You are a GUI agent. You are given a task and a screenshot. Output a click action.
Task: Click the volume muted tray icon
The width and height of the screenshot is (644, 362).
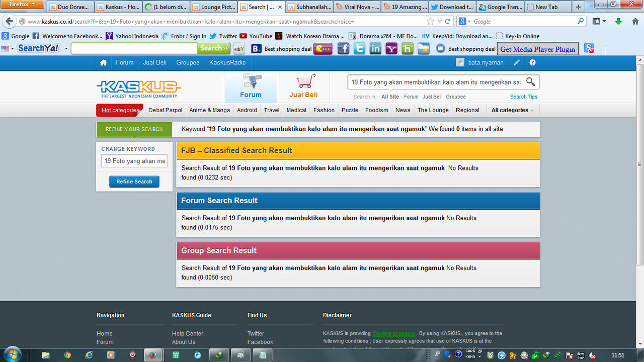(592, 355)
